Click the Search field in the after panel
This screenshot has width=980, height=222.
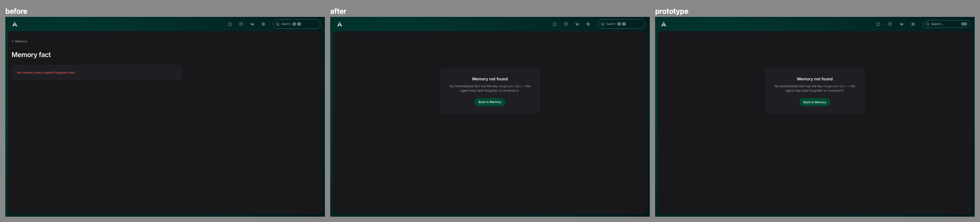(621, 24)
